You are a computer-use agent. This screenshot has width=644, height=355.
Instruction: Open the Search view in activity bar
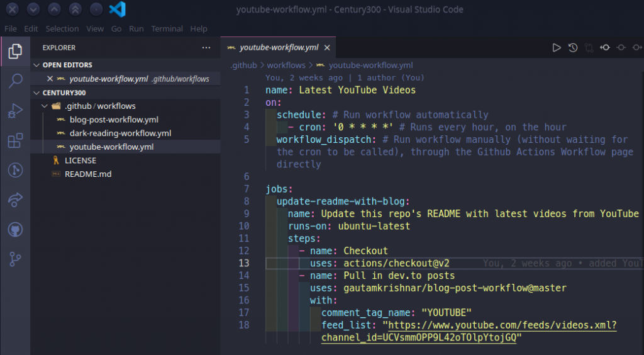tap(16, 81)
